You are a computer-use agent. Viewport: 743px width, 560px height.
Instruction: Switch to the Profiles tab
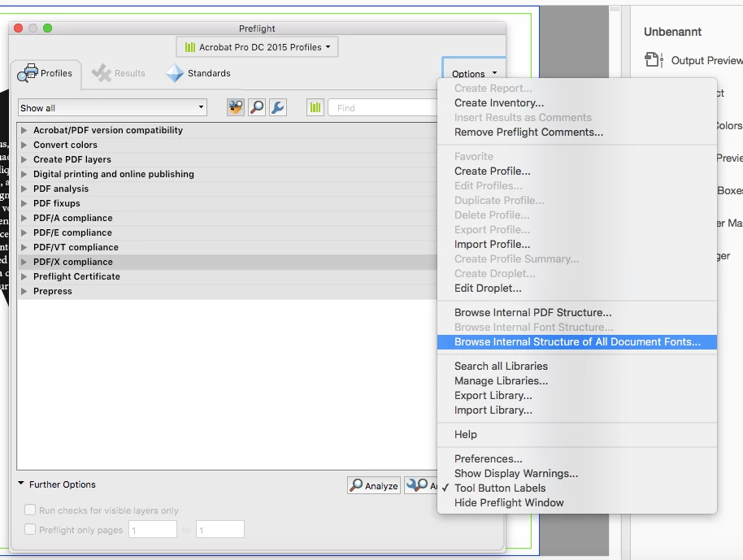[46, 73]
